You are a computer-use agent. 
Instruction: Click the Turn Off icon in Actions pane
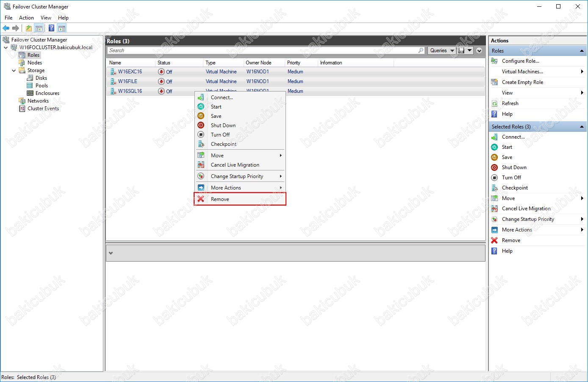pos(494,178)
